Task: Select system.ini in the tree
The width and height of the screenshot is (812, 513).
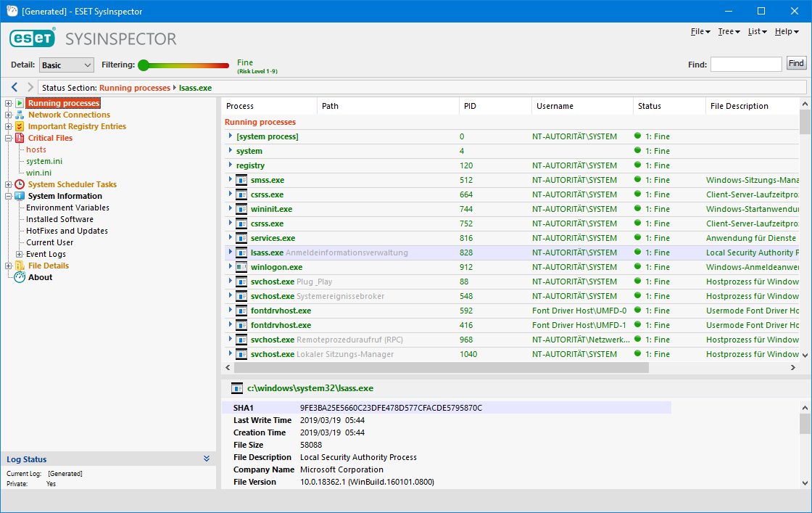Action: tap(44, 161)
